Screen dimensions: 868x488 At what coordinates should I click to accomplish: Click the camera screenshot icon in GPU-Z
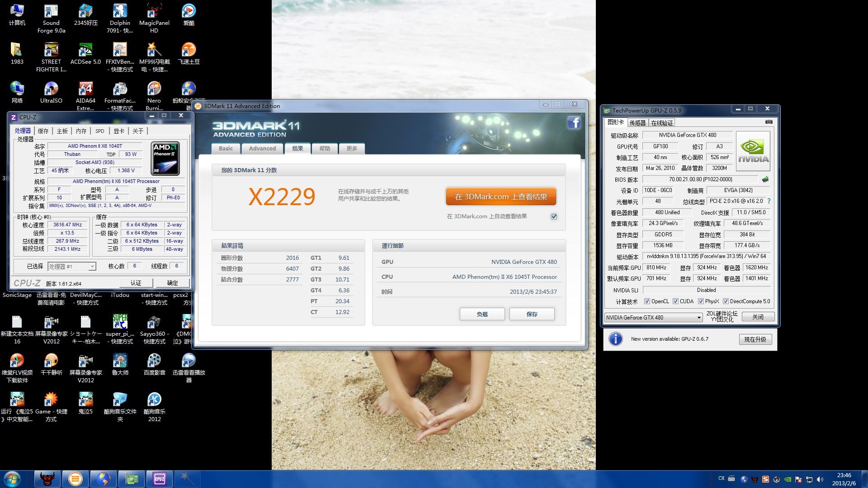pyautogui.click(x=769, y=122)
